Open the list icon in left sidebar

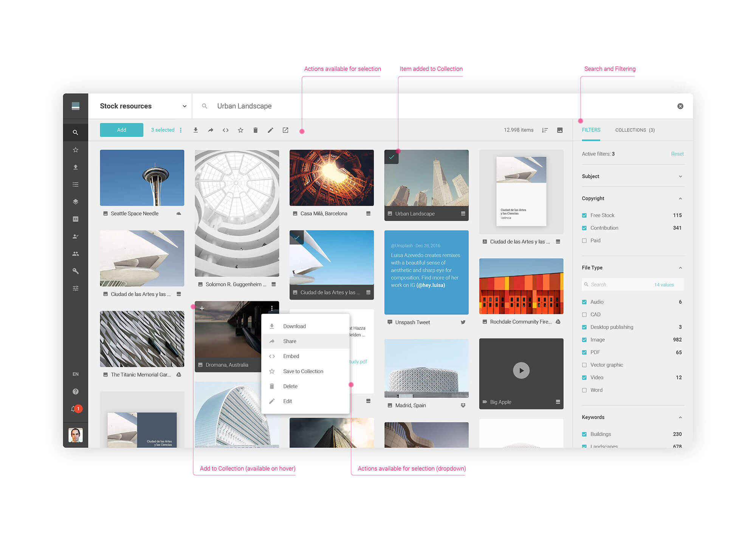click(76, 184)
